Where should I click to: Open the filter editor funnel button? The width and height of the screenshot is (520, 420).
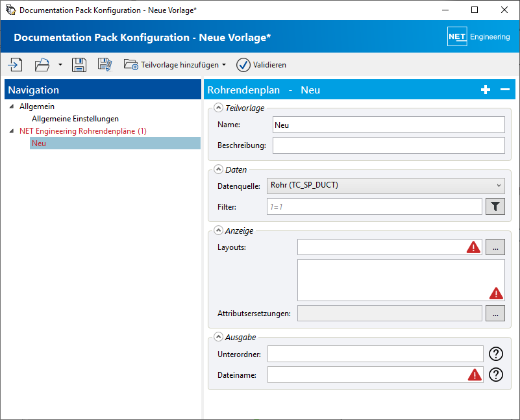tap(495, 206)
